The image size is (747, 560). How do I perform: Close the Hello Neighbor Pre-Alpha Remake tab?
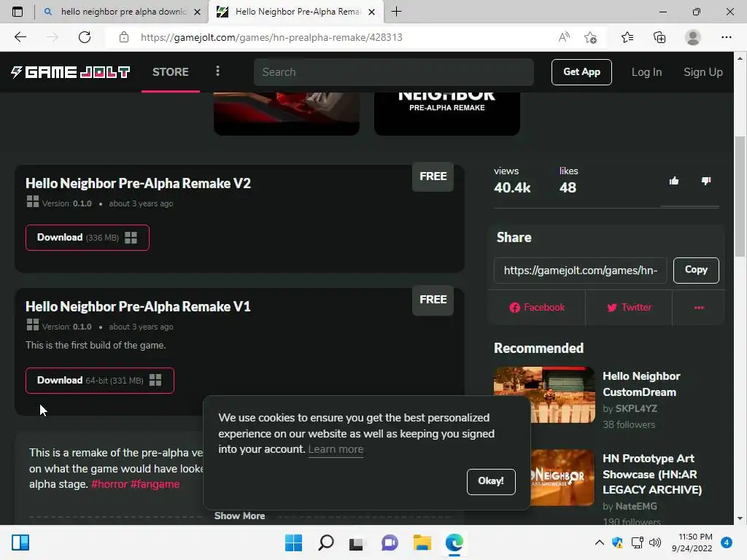click(372, 12)
